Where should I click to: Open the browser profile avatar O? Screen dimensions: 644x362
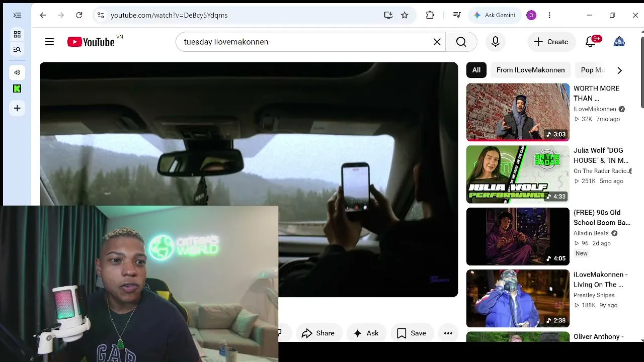tap(531, 15)
